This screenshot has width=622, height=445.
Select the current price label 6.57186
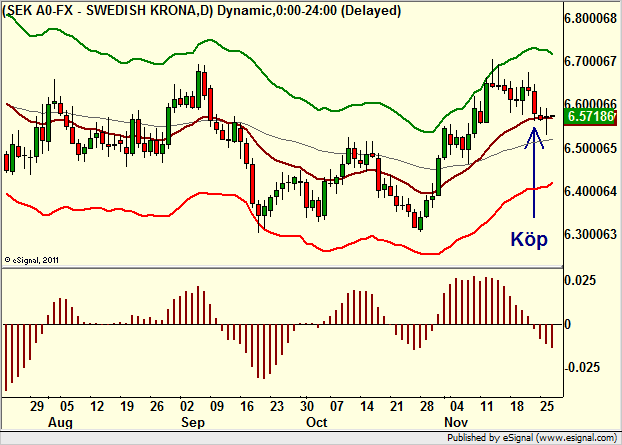[591, 117]
